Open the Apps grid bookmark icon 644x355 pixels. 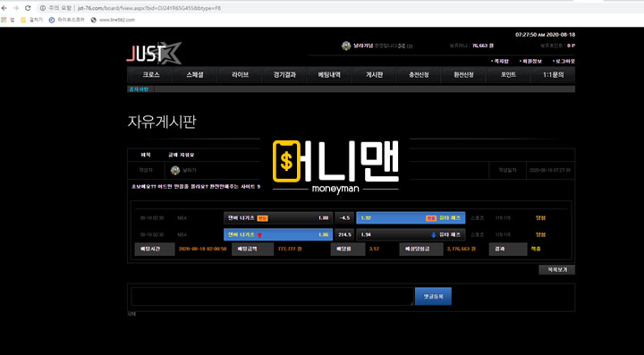point(4,20)
